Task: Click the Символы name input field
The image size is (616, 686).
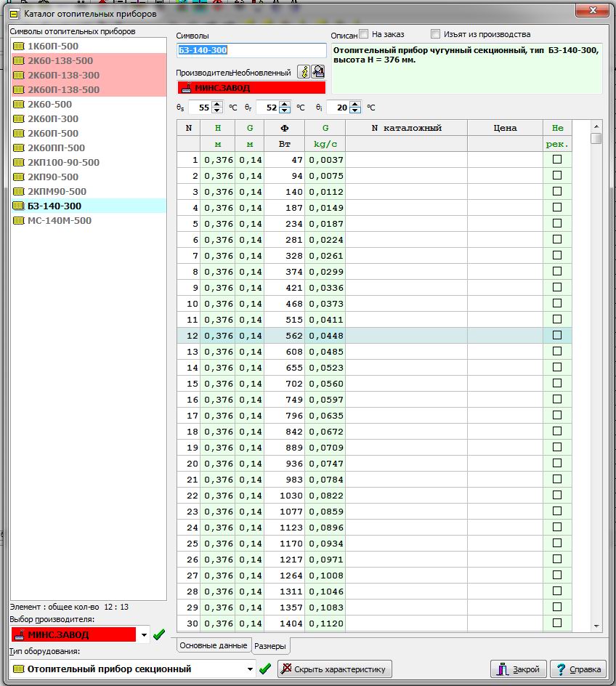Action: click(x=251, y=50)
